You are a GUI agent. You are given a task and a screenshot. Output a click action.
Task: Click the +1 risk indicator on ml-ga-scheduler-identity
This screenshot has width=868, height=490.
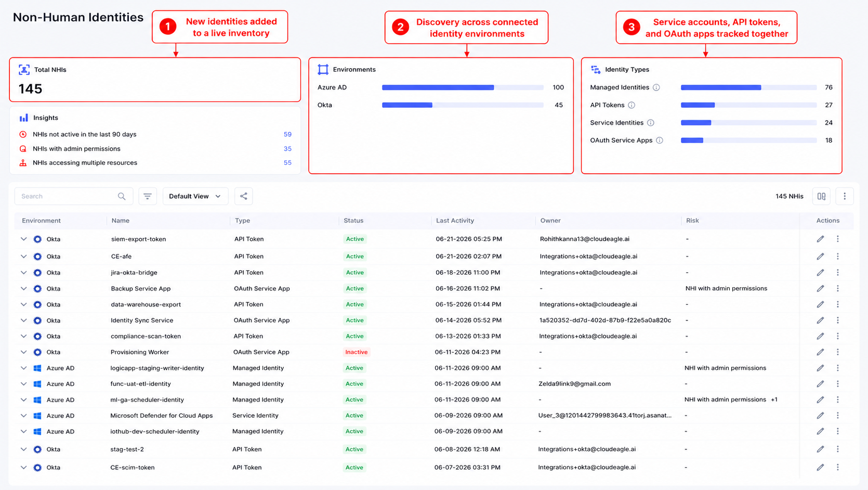coord(774,399)
